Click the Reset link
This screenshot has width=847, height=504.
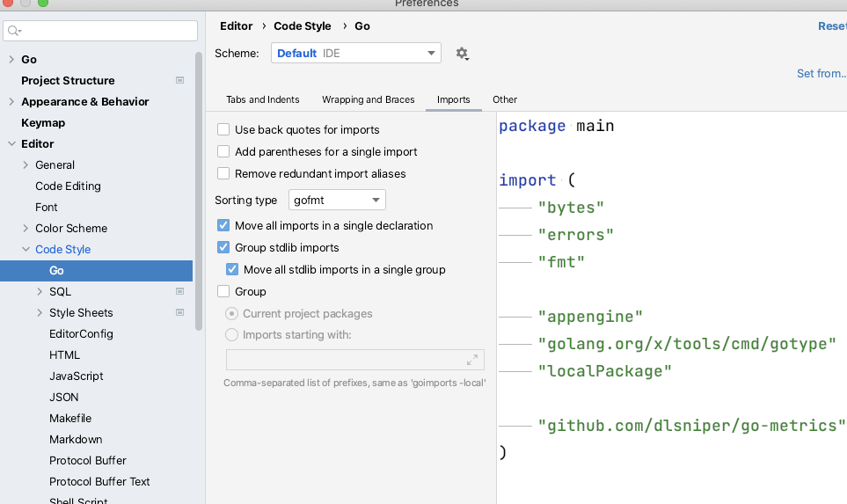click(831, 26)
